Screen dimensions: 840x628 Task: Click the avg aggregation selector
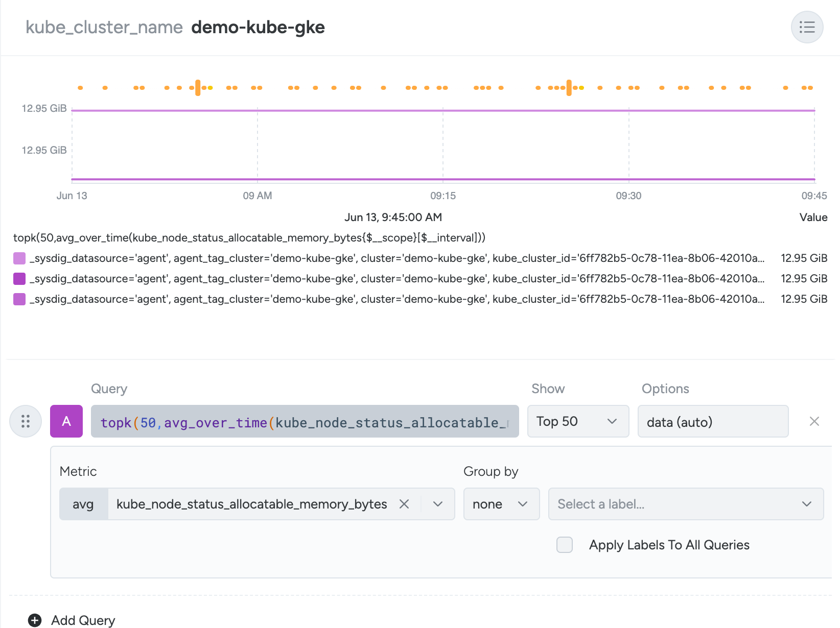(83, 504)
